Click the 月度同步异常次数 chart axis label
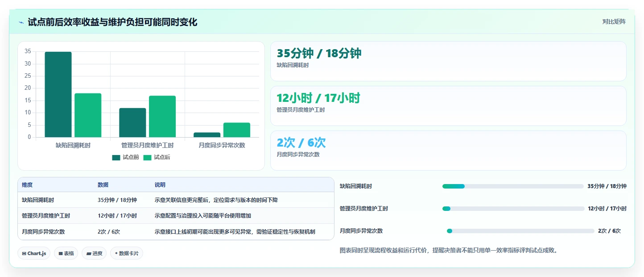 click(222, 146)
